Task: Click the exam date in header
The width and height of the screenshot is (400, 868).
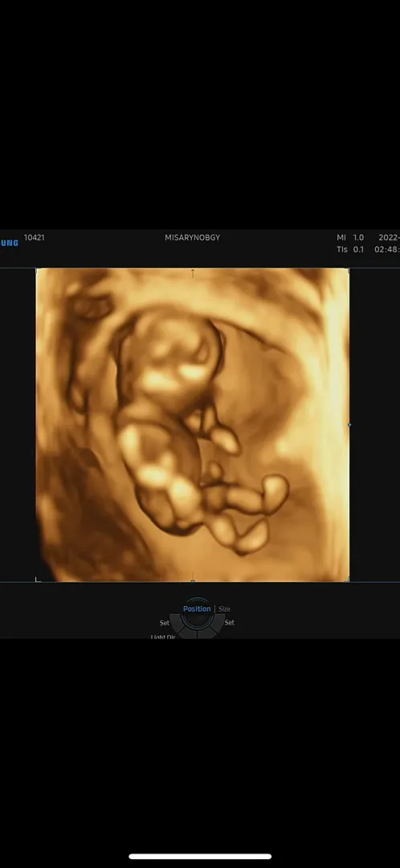Action: coord(389,237)
